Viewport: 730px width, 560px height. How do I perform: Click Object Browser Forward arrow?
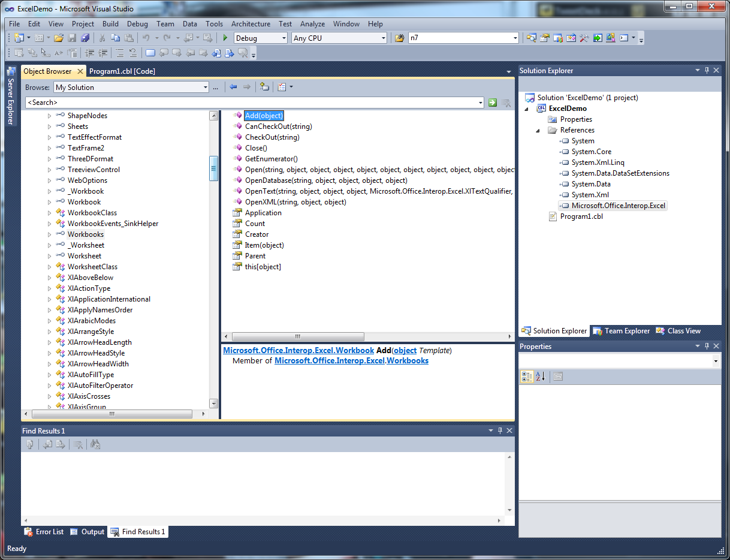point(246,87)
